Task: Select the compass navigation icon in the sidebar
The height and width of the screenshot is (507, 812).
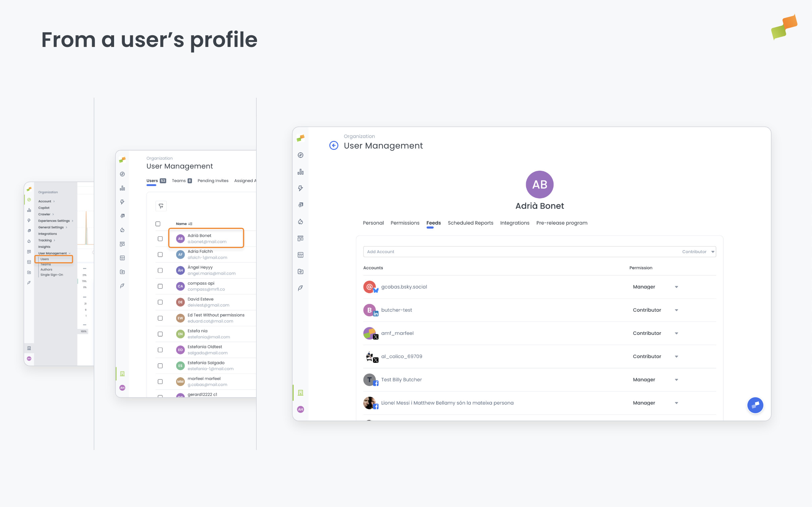Action: (300, 155)
